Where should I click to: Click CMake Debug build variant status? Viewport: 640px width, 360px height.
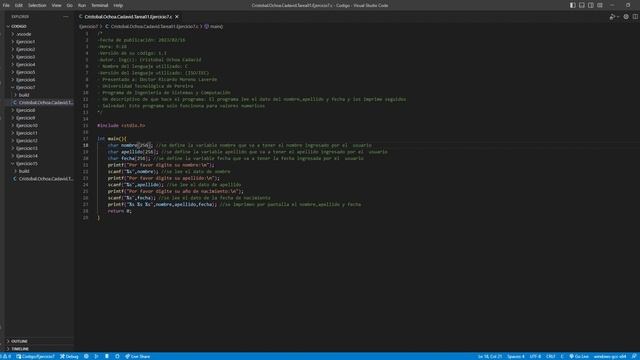[69, 356]
